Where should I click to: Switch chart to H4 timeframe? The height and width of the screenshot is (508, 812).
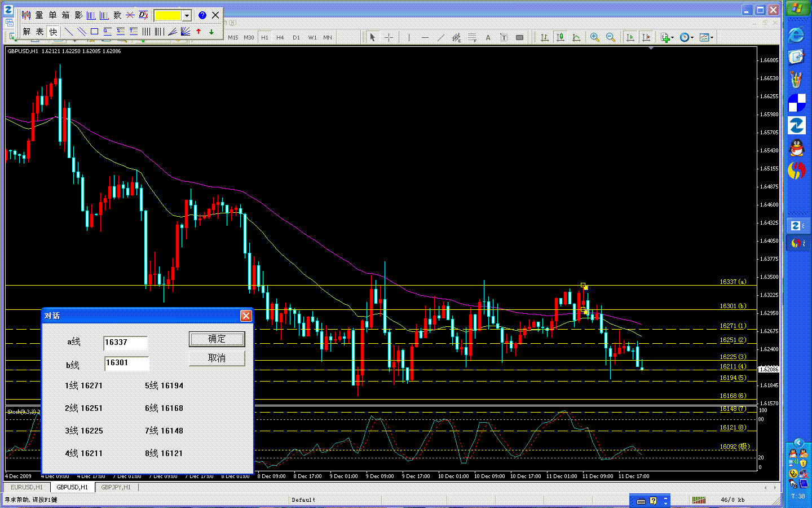point(280,38)
